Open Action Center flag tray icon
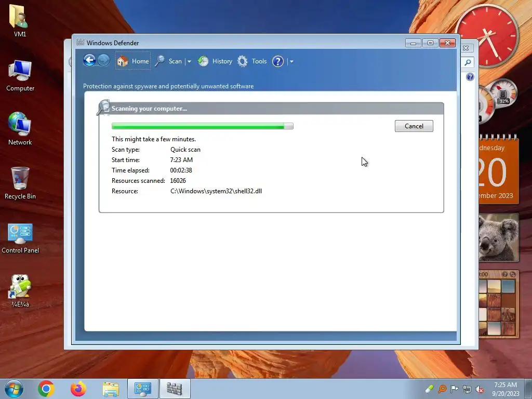This screenshot has width=532, height=399. pos(454,389)
